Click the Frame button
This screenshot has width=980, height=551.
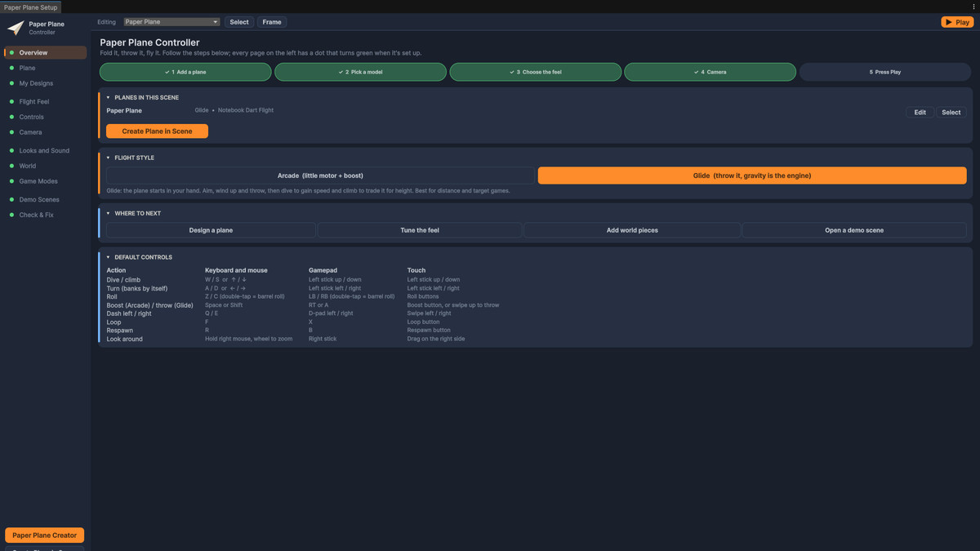(x=272, y=22)
